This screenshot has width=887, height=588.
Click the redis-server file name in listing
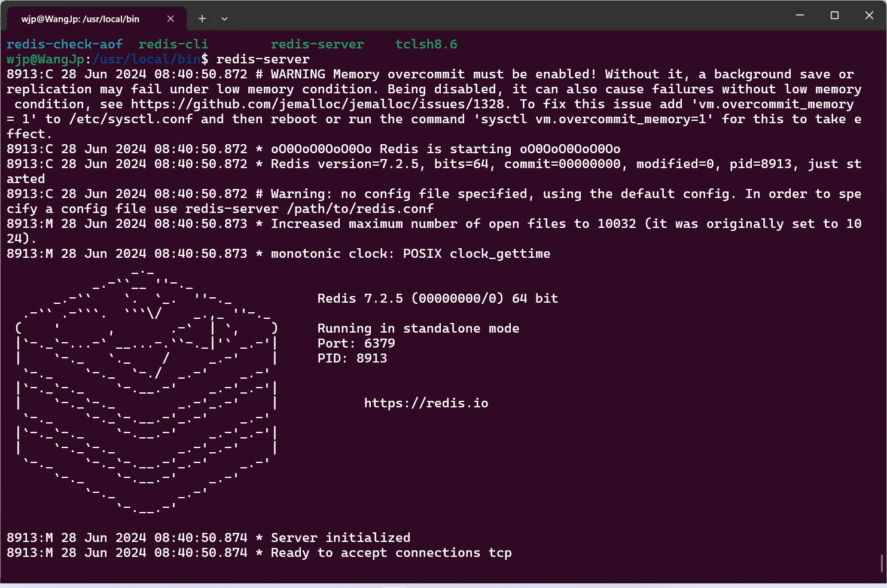click(317, 44)
